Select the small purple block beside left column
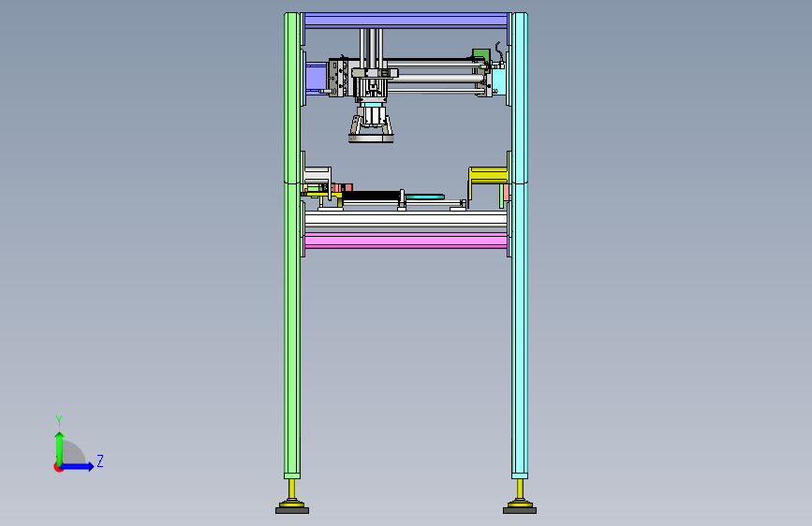The height and width of the screenshot is (526, 812). coord(316,78)
